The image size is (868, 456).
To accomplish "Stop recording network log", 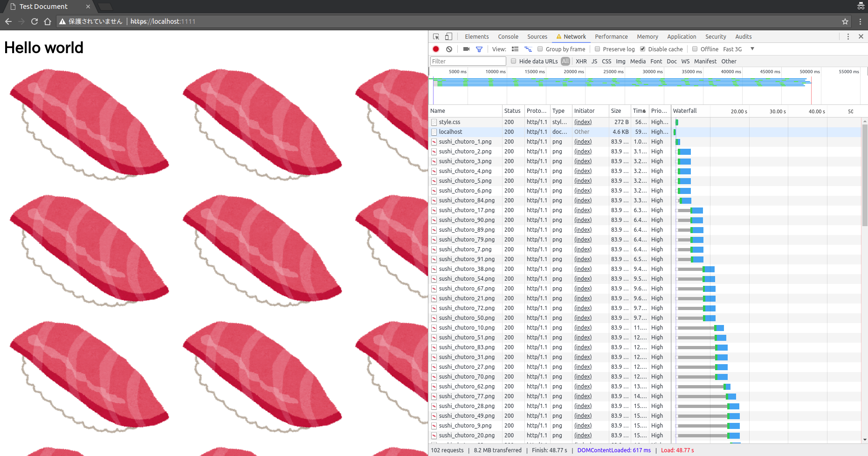I will [436, 49].
